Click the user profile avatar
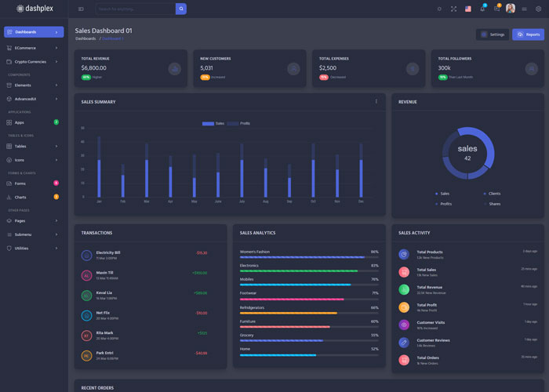This screenshot has height=392, width=549. click(x=511, y=9)
